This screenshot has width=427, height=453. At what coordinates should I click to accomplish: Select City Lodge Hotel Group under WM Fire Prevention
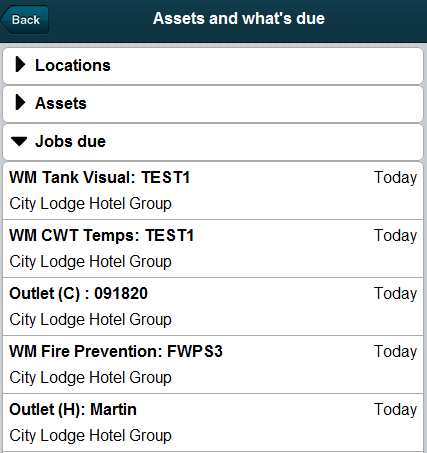(90, 378)
